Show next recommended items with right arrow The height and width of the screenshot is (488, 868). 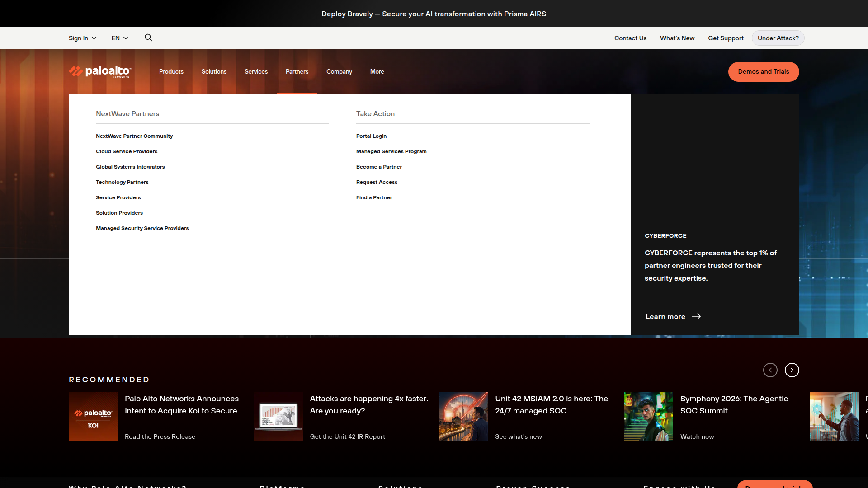coord(792,370)
